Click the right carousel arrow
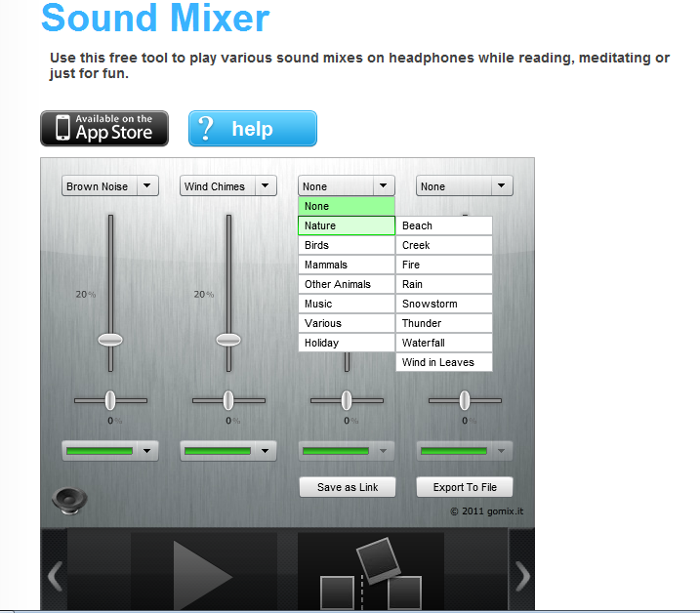700x613 pixels. click(x=522, y=576)
